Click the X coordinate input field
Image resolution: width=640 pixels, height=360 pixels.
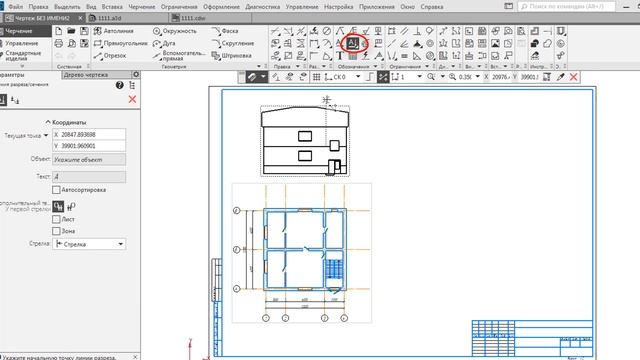point(89,134)
